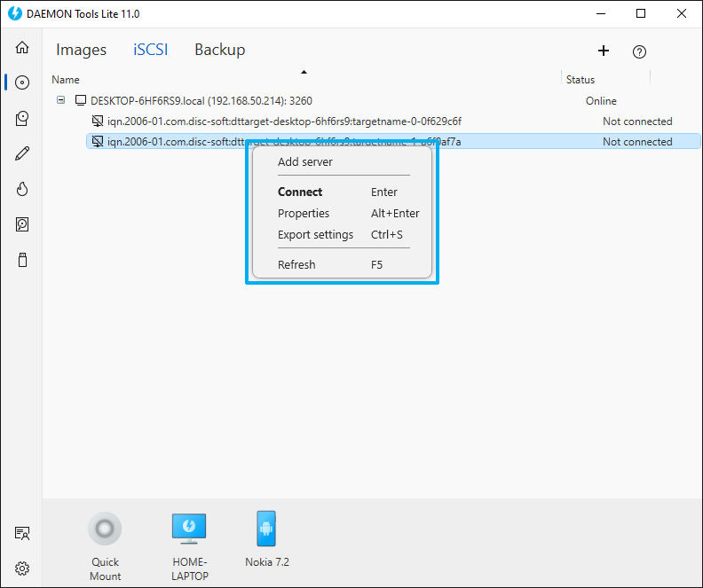
Task: Click Not connected status of highlighted target
Action: 637,142
